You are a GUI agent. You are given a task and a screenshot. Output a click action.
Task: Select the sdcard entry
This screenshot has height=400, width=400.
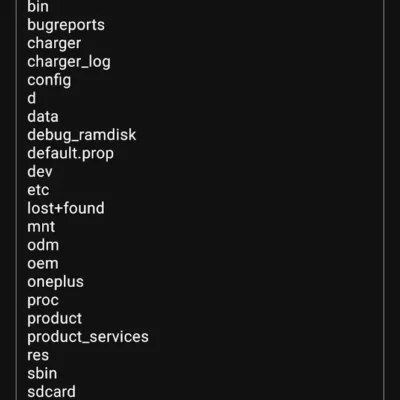click(x=51, y=392)
